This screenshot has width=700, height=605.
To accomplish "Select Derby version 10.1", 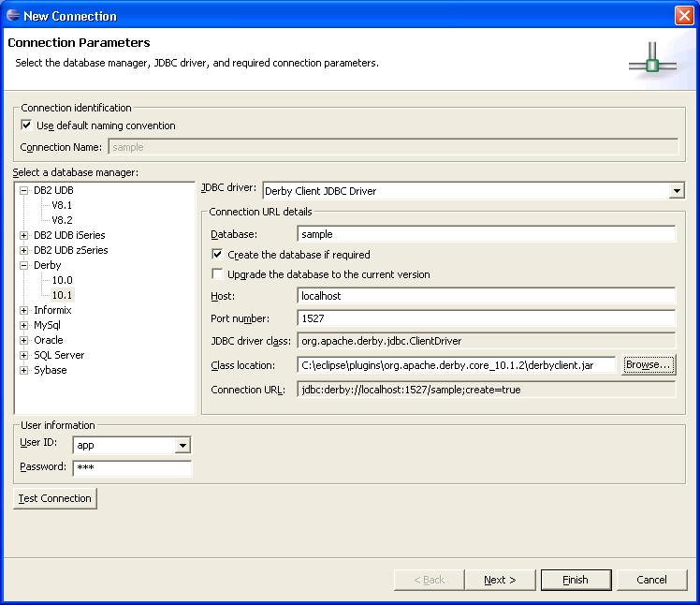I will 62,295.
